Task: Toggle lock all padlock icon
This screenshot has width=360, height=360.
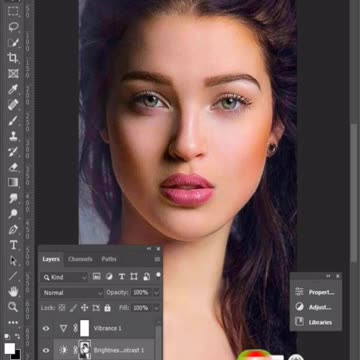Action: (x=107, y=308)
